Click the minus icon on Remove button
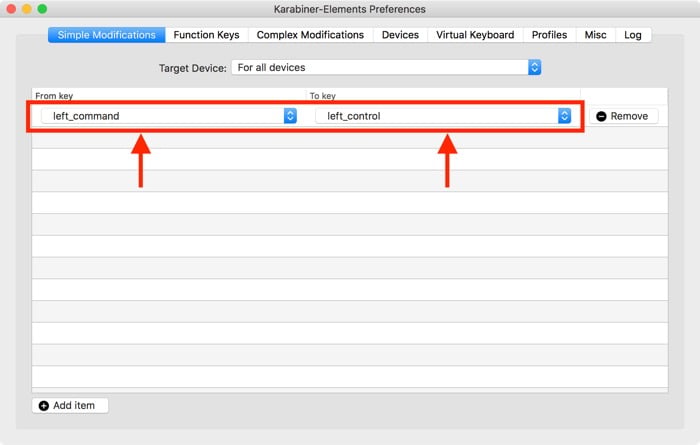This screenshot has height=445, width=700. click(x=601, y=116)
